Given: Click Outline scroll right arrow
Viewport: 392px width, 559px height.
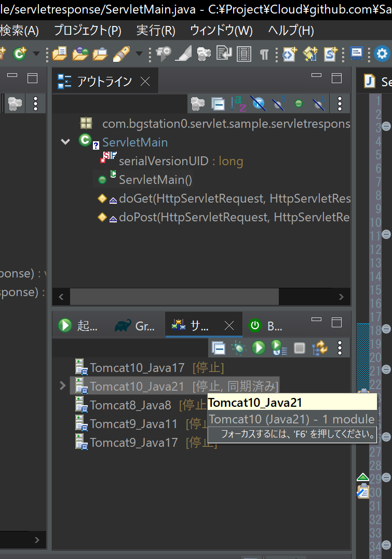Looking at the screenshot, I should pyautogui.click(x=341, y=297).
